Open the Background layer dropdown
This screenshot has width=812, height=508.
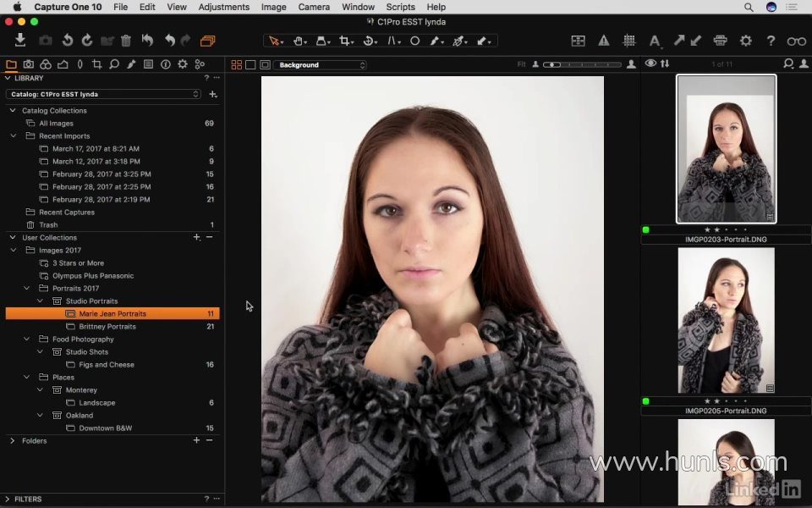point(320,65)
